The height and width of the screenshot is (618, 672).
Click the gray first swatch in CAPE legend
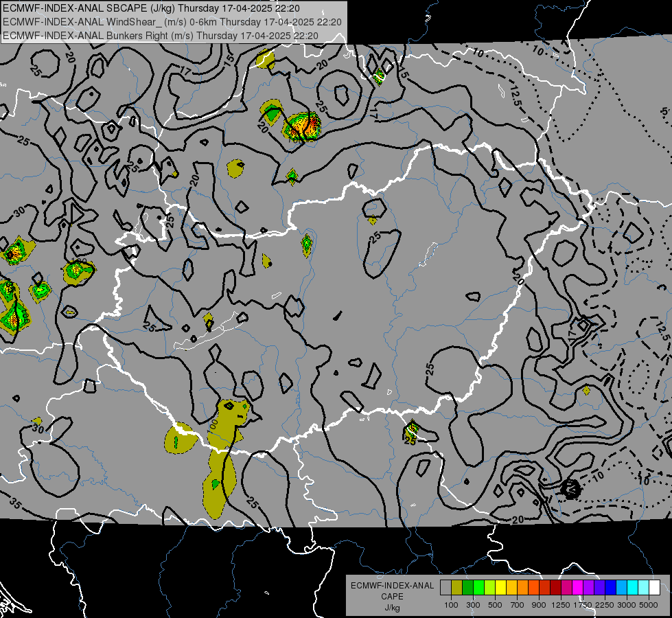point(445,587)
